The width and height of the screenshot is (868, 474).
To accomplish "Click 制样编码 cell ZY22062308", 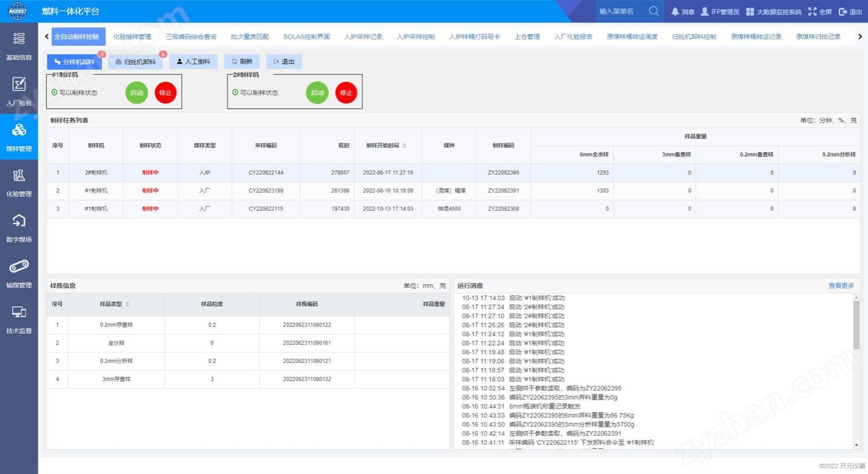I will 503,208.
